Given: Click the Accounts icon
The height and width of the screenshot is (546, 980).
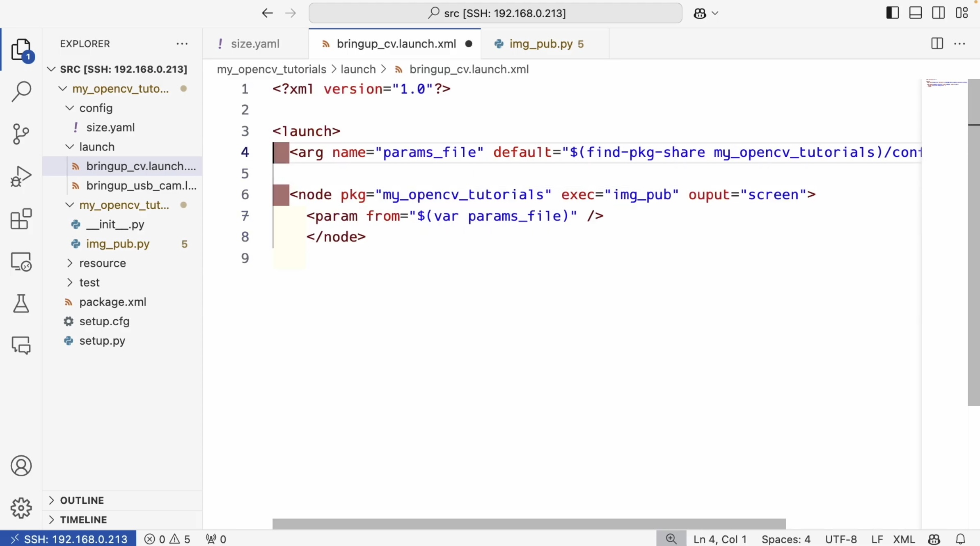Looking at the screenshot, I should (21, 466).
